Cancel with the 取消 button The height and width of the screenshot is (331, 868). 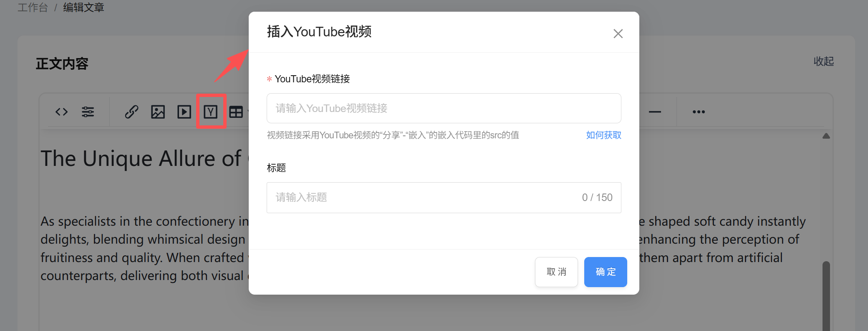556,272
